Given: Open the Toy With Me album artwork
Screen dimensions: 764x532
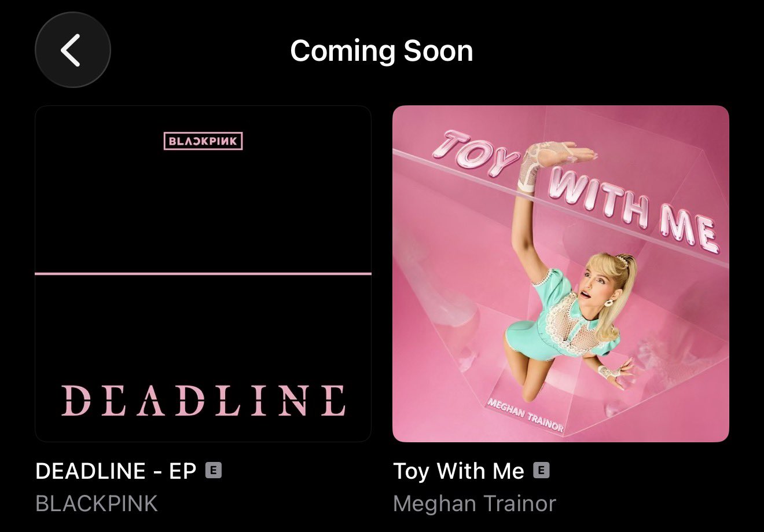Looking at the screenshot, I should (x=561, y=274).
